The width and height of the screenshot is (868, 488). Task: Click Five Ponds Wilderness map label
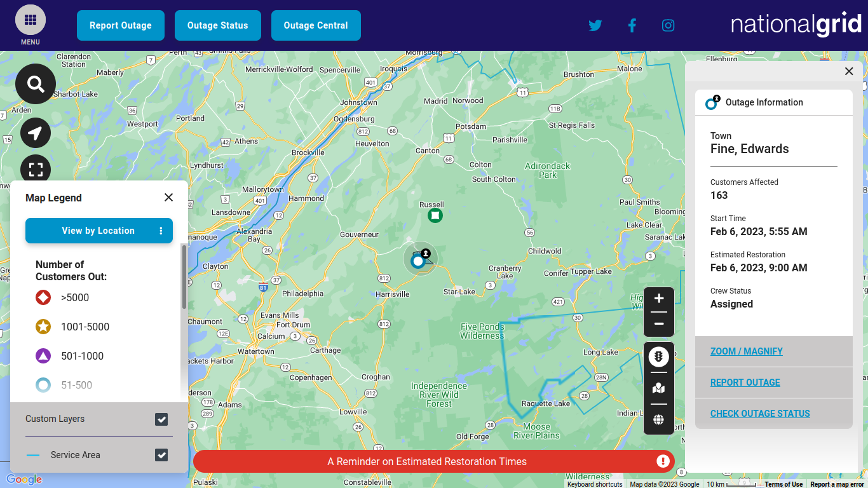tap(482, 331)
